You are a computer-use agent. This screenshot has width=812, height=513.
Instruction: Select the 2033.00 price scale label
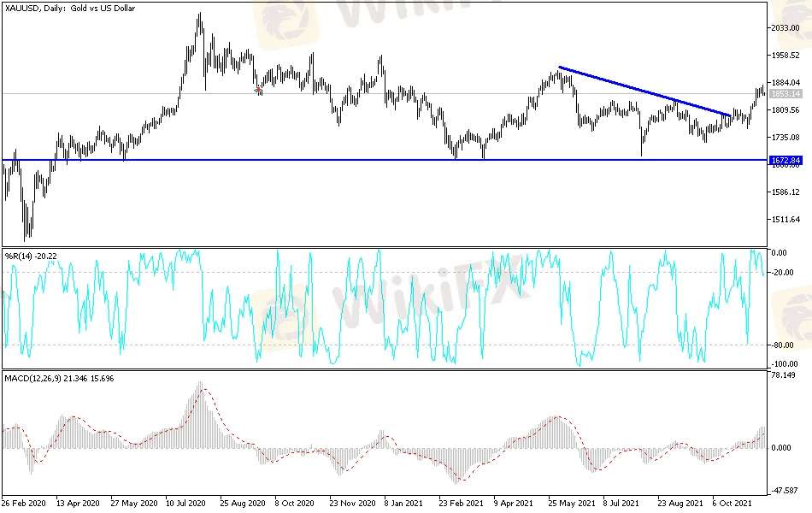[x=786, y=28]
